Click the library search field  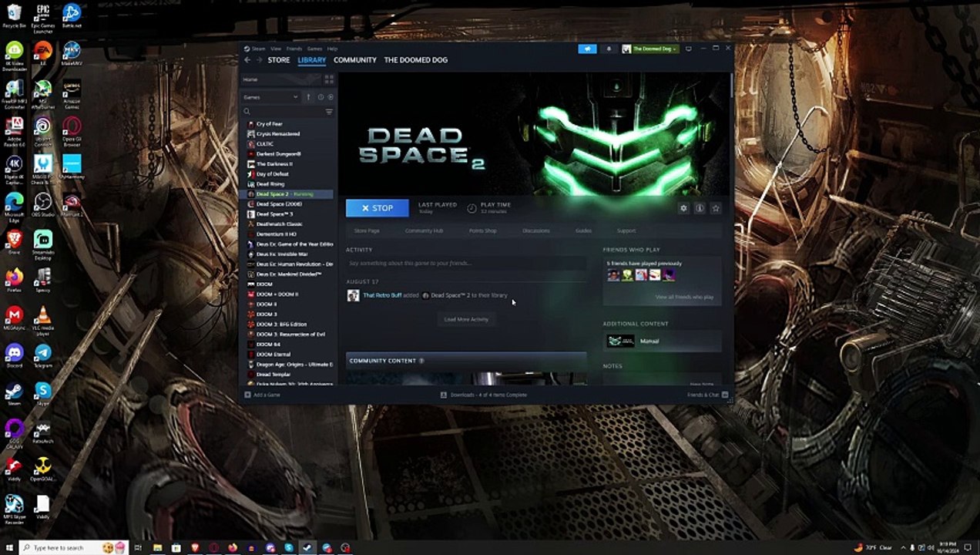coord(283,112)
